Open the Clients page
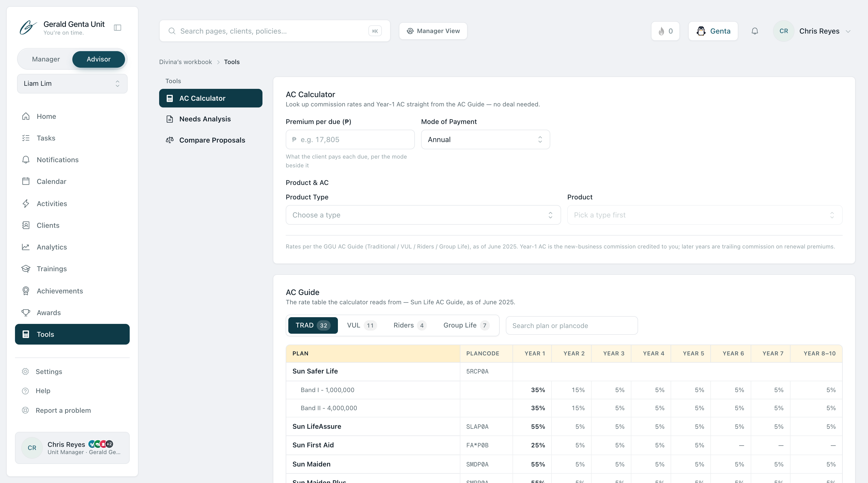The image size is (868, 483). coord(72,225)
